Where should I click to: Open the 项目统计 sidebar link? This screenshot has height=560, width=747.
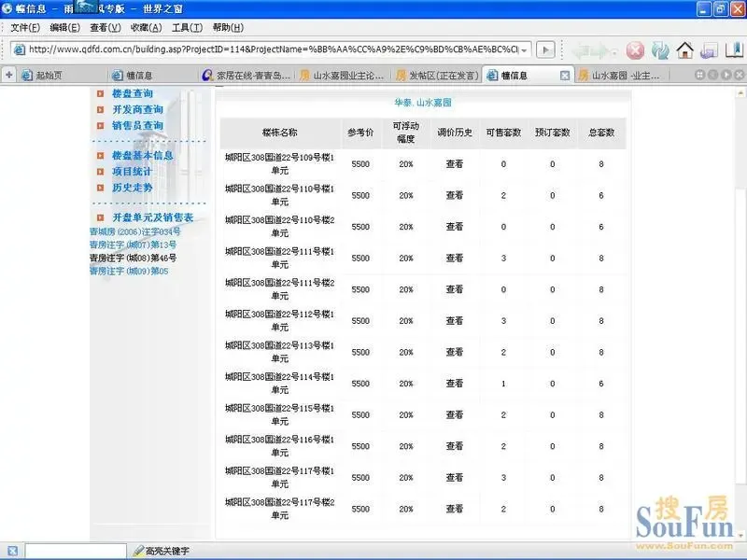[132, 172]
